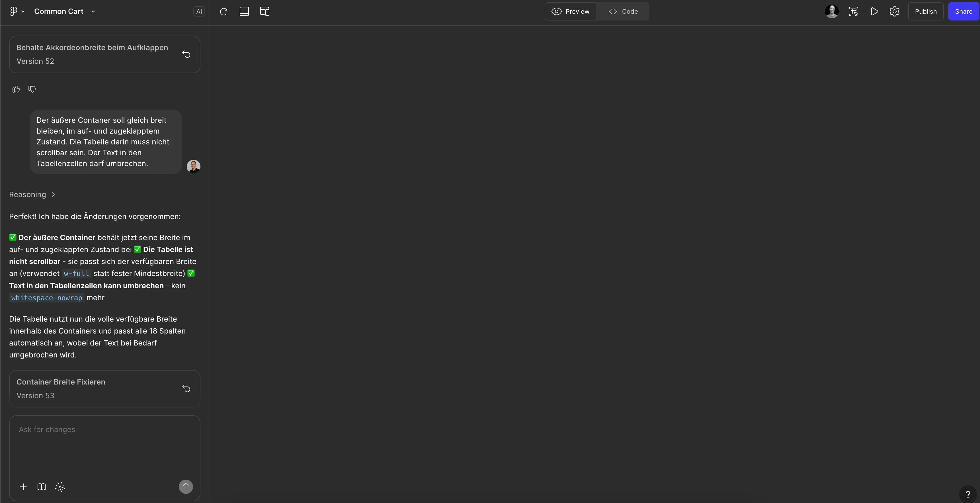Click the blue Share button

[x=963, y=11]
